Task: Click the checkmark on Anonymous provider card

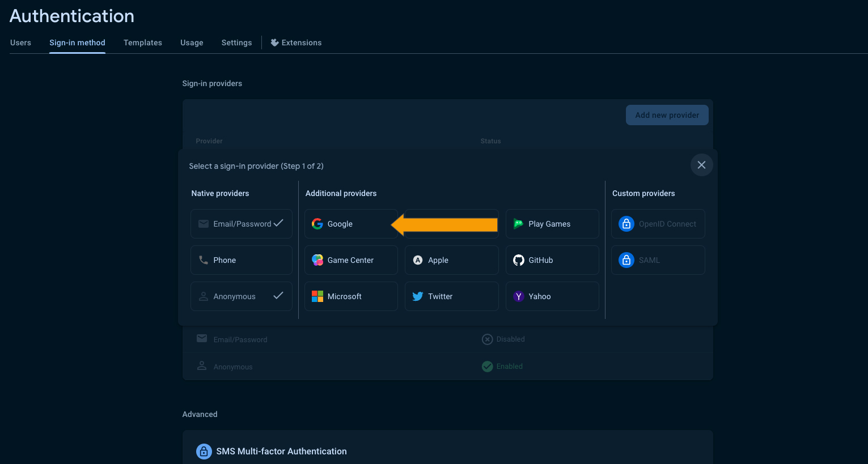Action: (278, 296)
